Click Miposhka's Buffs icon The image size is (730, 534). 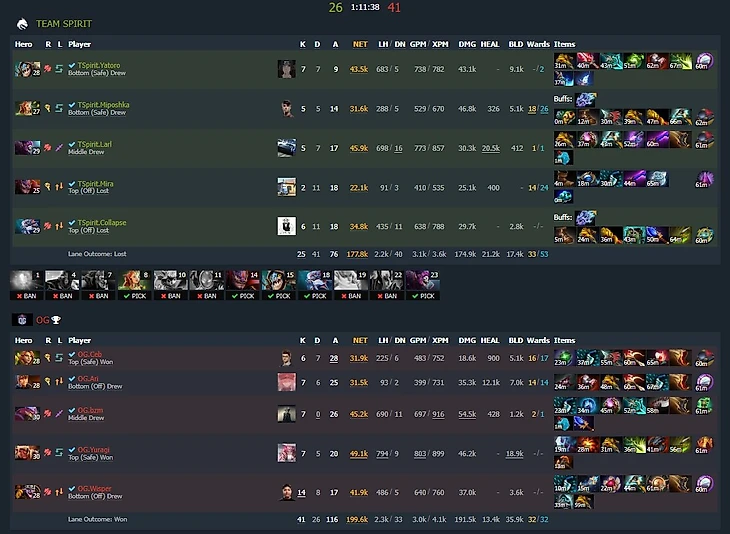pyautogui.click(x=586, y=99)
